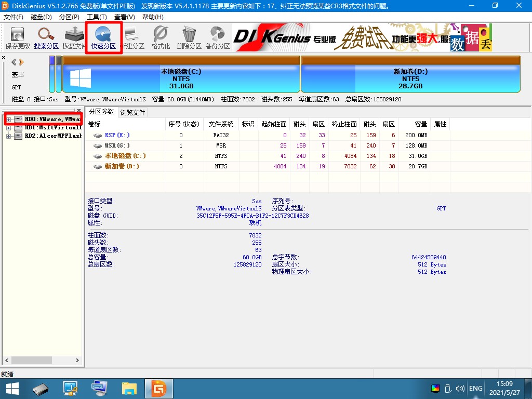This screenshot has width=532, height=399.
Task: Open the File (文件) menu
Action: [x=13, y=17]
